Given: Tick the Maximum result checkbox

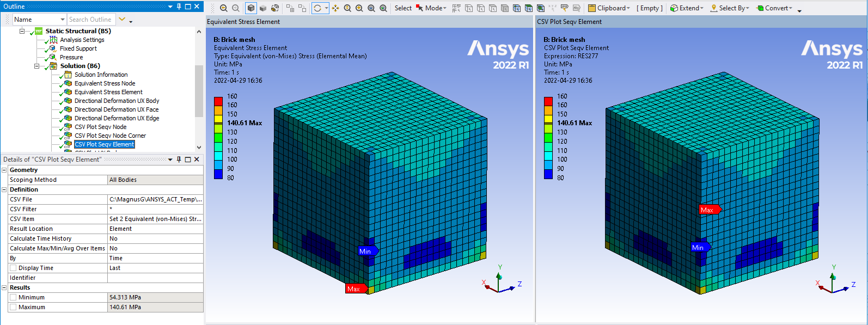Looking at the screenshot, I should 13,307.
